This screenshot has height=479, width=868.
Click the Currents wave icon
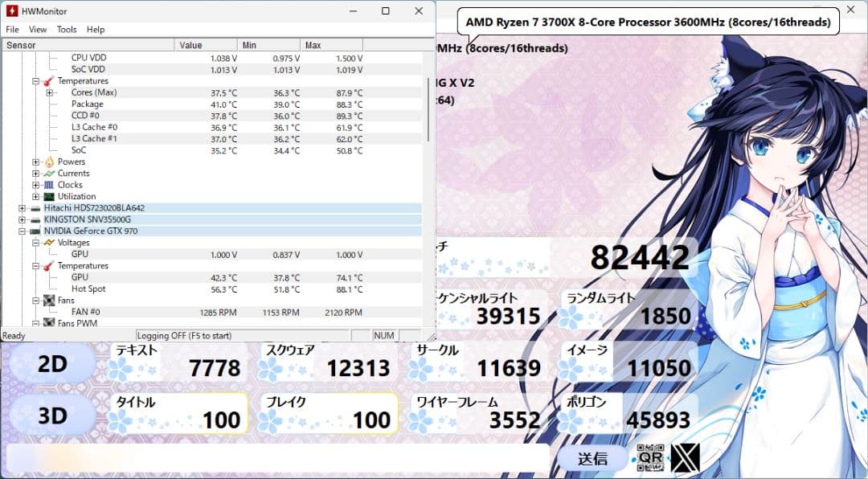click(49, 174)
